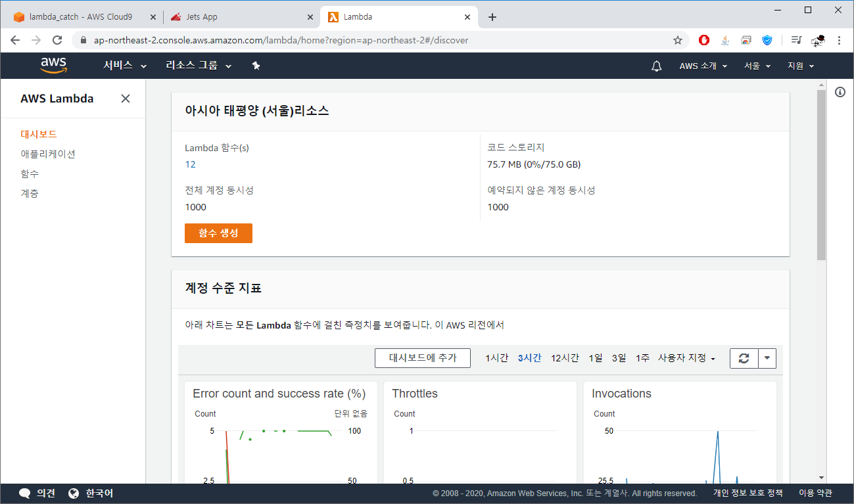Click the AWS logo home icon
The height and width of the screenshot is (504, 854).
click(53, 65)
